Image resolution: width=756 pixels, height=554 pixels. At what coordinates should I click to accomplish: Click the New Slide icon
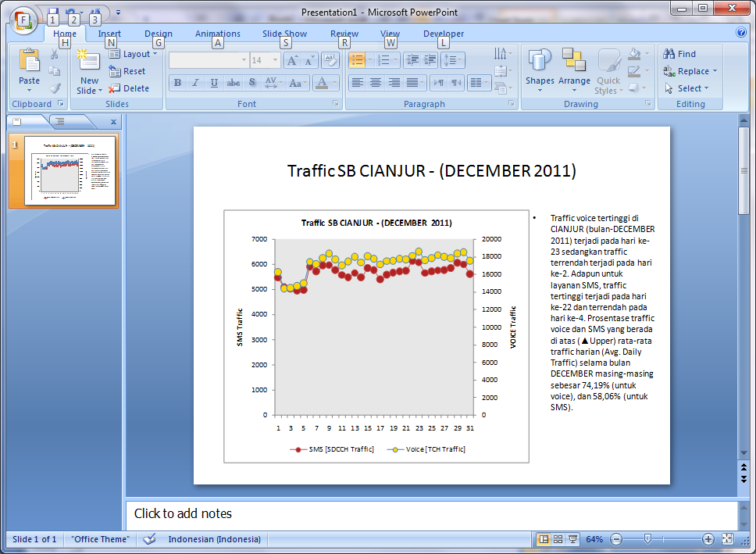pos(89,60)
